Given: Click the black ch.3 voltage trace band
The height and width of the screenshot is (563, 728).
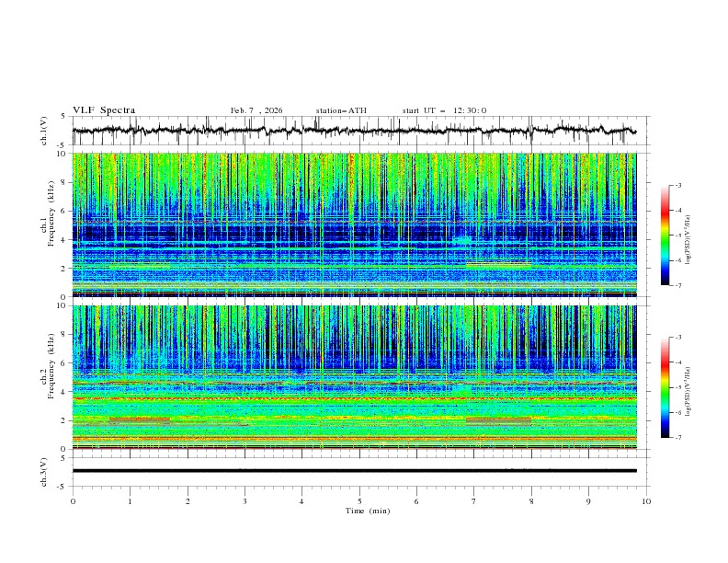Looking at the screenshot, I should click(354, 471).
